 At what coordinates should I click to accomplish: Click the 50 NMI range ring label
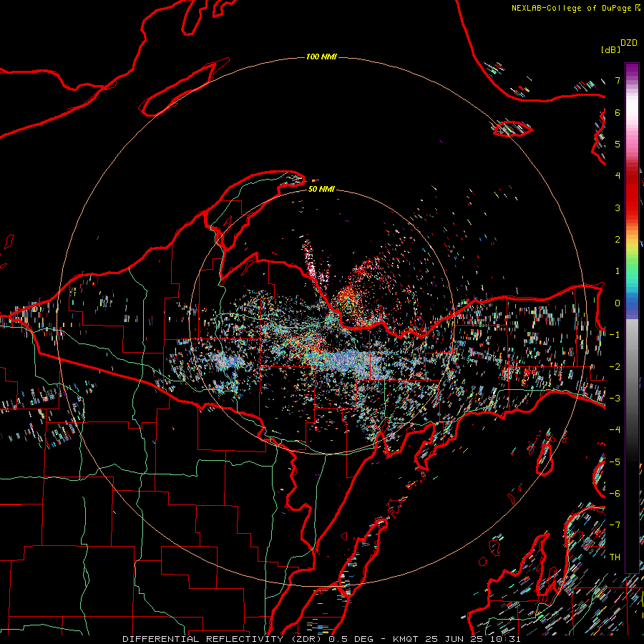click(x=321, y=189)
